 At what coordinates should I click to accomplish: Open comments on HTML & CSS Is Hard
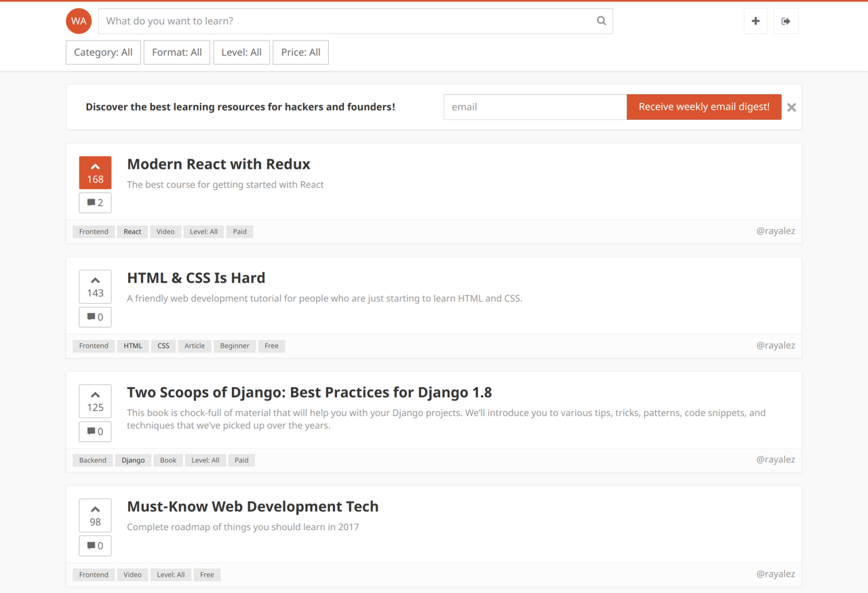click(95, 317)
